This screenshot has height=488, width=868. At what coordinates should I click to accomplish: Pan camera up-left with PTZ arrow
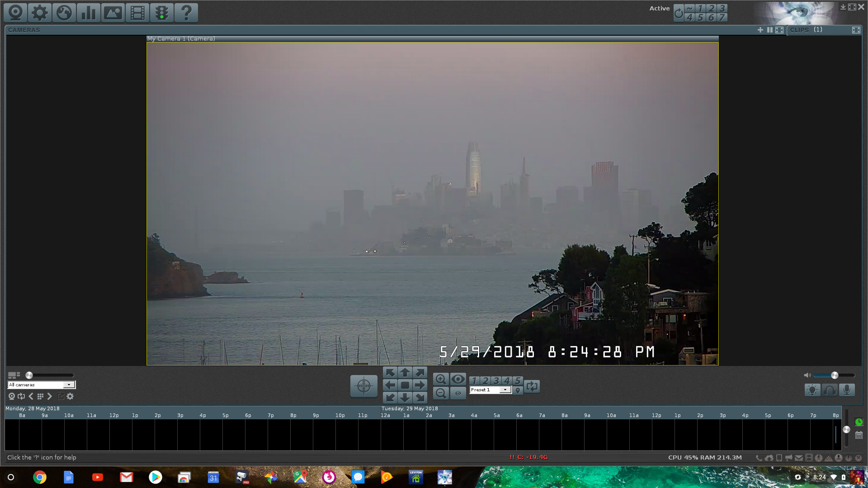(x=390, y=372)
